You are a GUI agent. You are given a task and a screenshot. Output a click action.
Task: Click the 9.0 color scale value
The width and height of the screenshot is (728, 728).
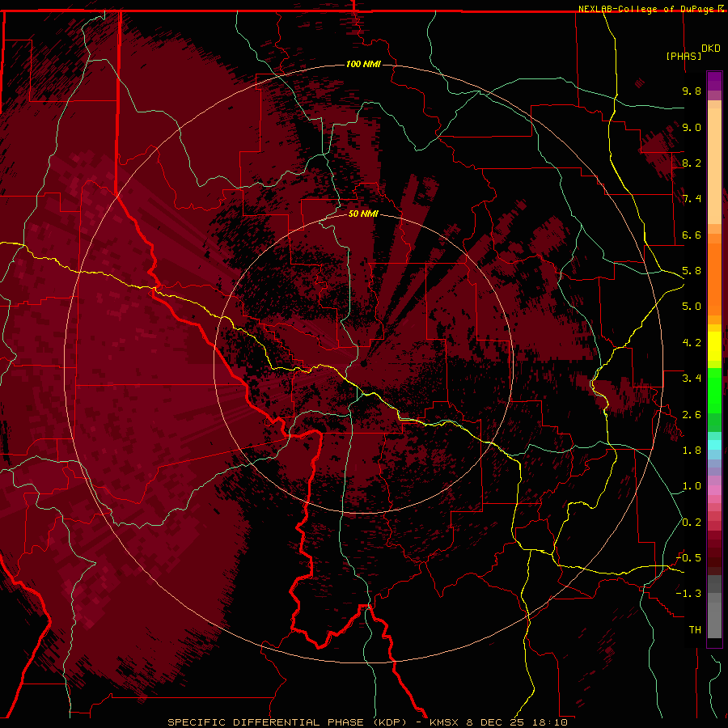click(x=692, y=127)
